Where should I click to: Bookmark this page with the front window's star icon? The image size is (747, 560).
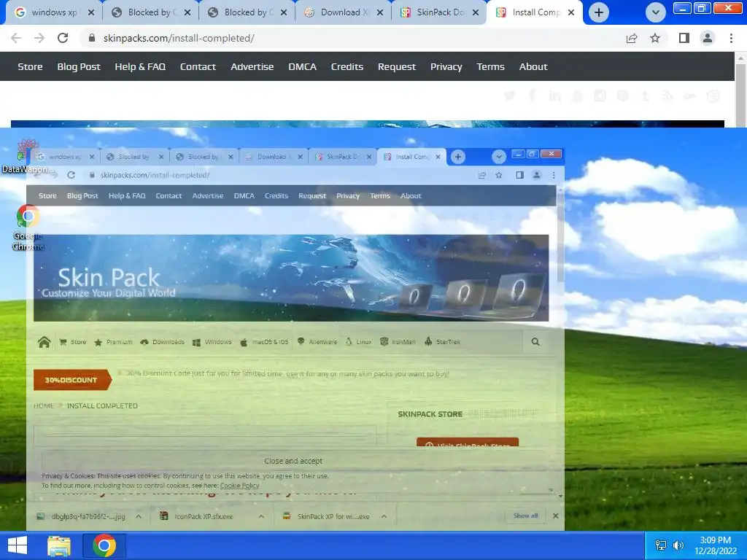655,38
